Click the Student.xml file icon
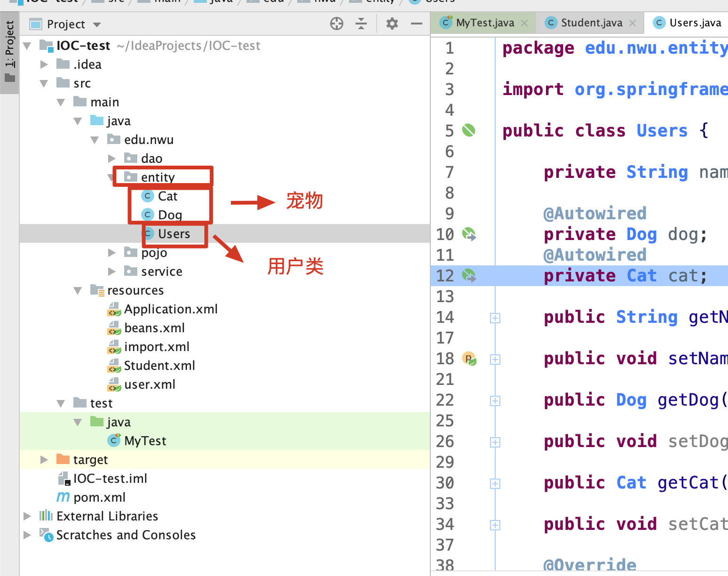728x576 pixels. [114, 366]
